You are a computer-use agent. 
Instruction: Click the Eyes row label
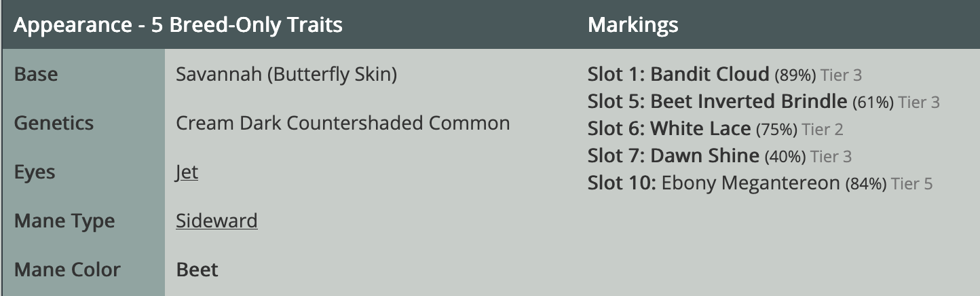coord(35,172)
